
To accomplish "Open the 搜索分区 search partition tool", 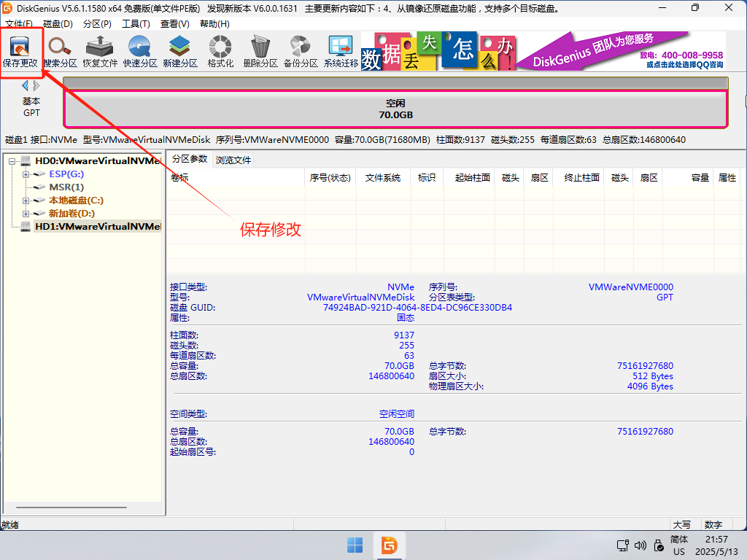I will [x=60, y=52].
